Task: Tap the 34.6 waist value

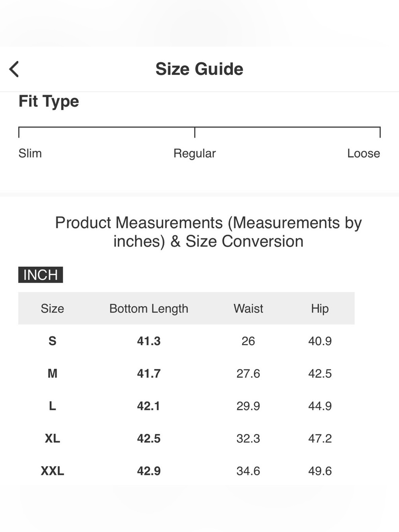Action: pos(248,471)
